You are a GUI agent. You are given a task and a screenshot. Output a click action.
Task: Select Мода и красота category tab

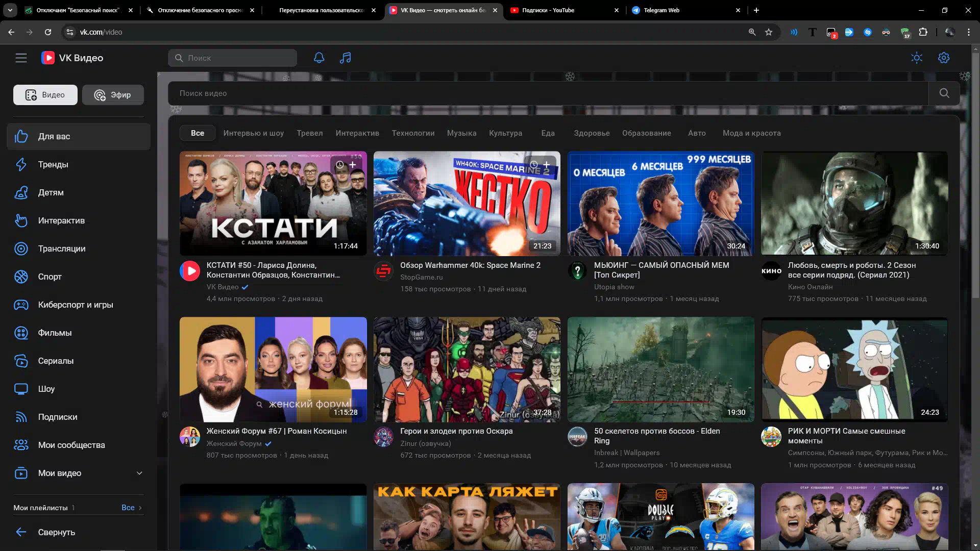click(x=752, y=133)
